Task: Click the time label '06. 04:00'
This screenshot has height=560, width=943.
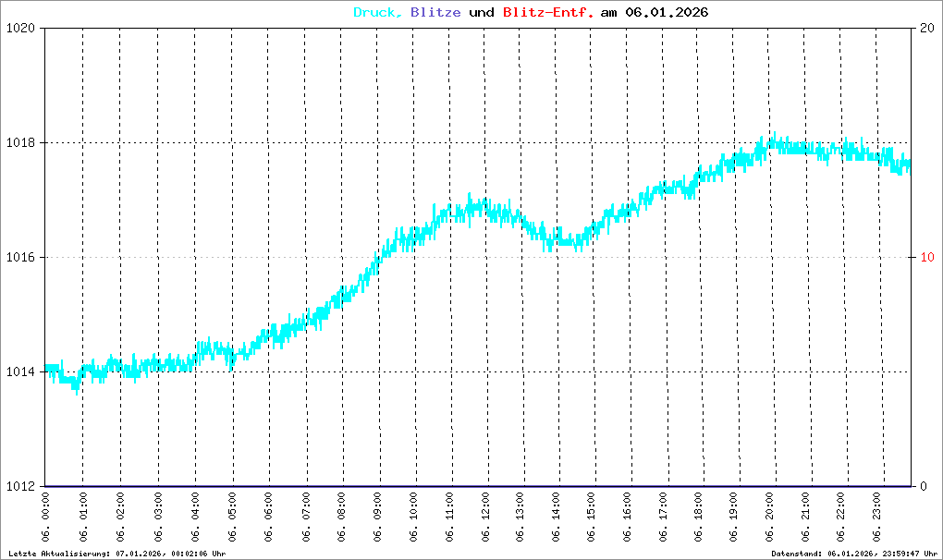Action: click(195, 517)
